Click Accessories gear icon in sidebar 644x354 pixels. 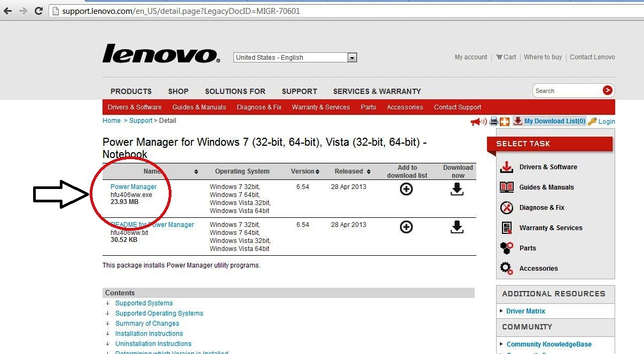tap(506, 269)
